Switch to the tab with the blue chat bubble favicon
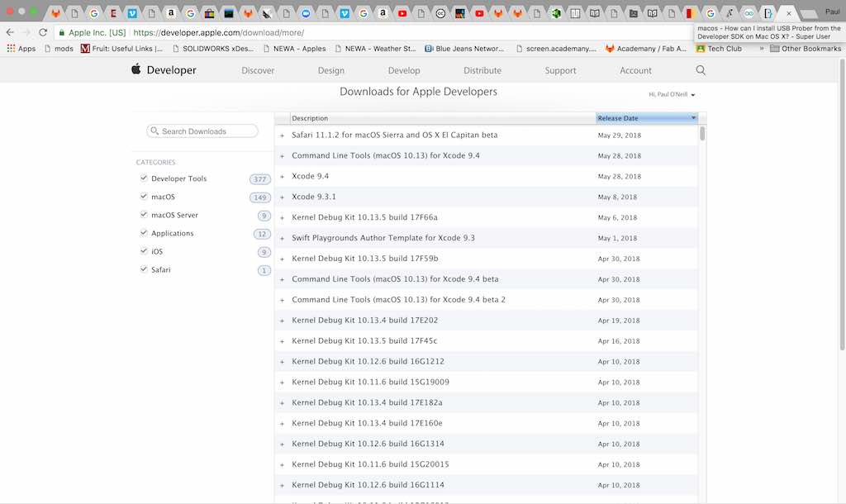The width and height of the screenshot is (846, 504). [x=306, y=13]
